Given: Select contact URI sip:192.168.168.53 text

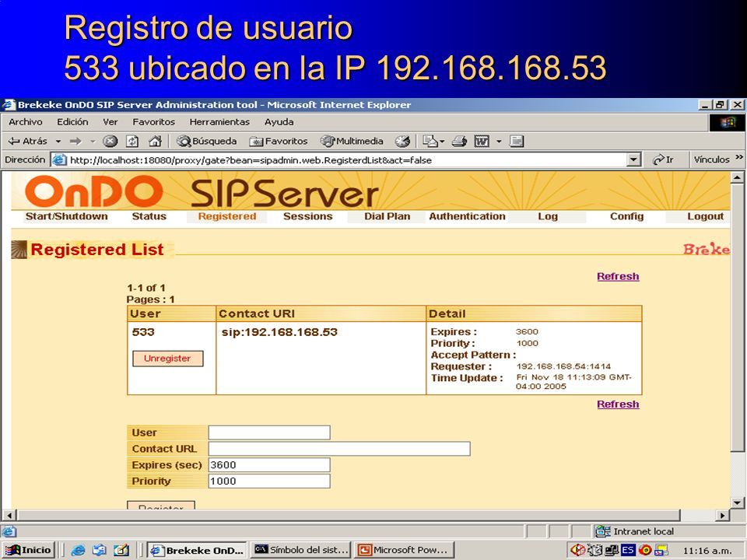Looking at the screenshot, I should tap(279, 332).
